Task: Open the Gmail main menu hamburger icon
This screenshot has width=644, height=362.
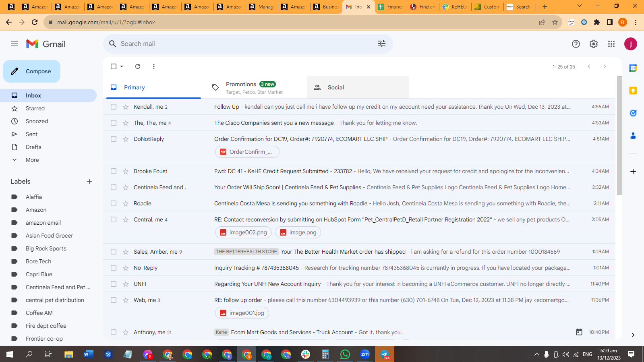Action: point(14,44)
